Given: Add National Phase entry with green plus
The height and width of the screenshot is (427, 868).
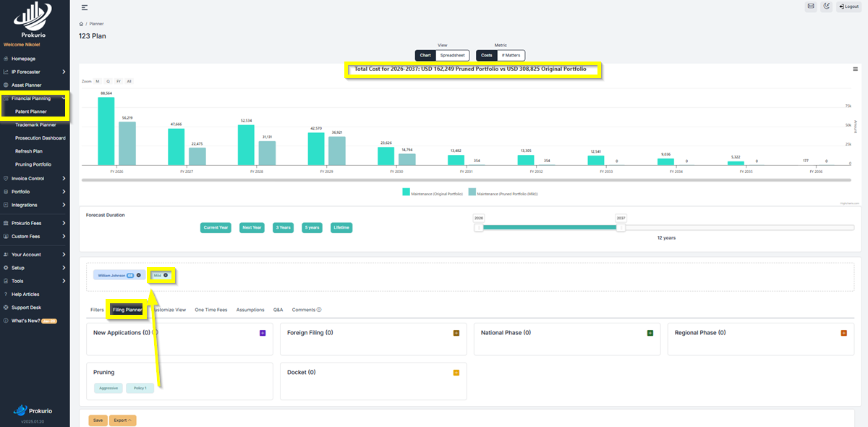Looking at the screenshot, I should (650, 333).
